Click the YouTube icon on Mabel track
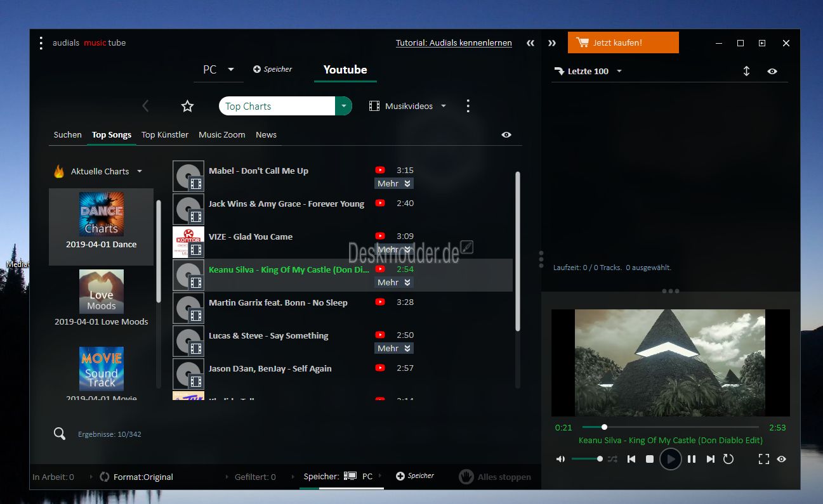The width and height of the screenshot is (823, 504). click(x=380, y=170)
